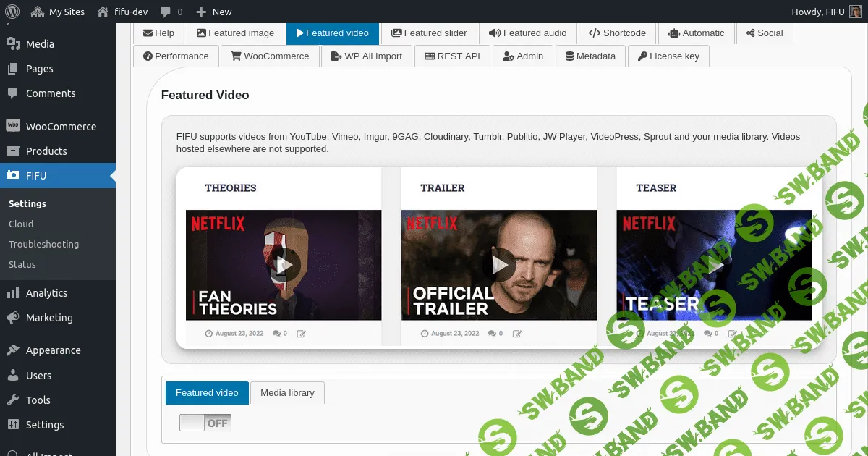Open the New content menu

(x=214, y=12)
